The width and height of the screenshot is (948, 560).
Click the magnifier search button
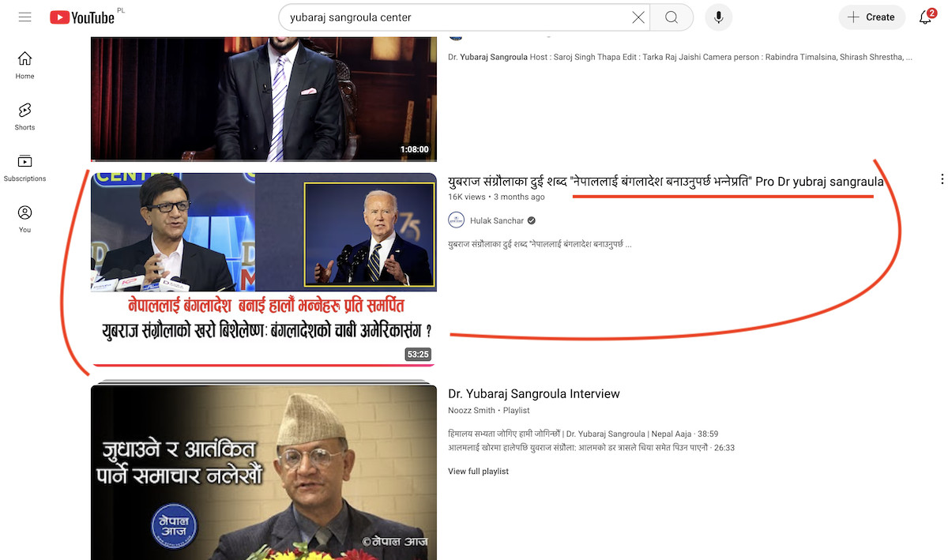click(671, 17)
